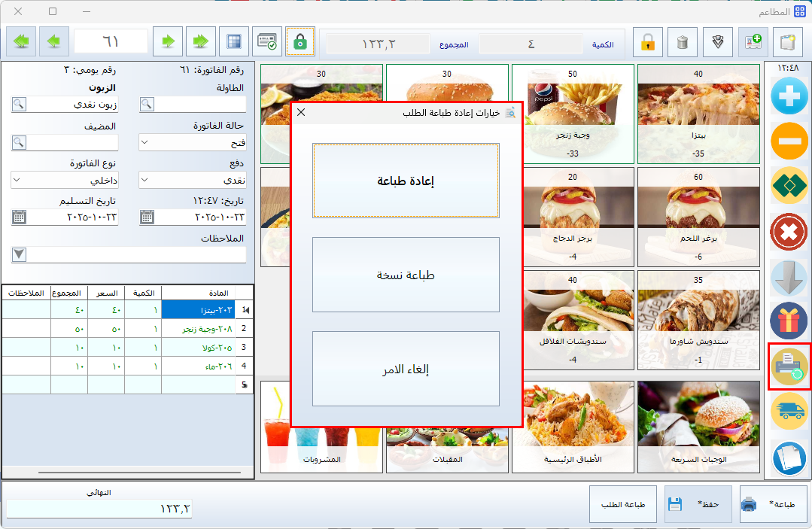Click إلغاء الامر to cancel
The image size is (812, 529).
coord(406,369)
